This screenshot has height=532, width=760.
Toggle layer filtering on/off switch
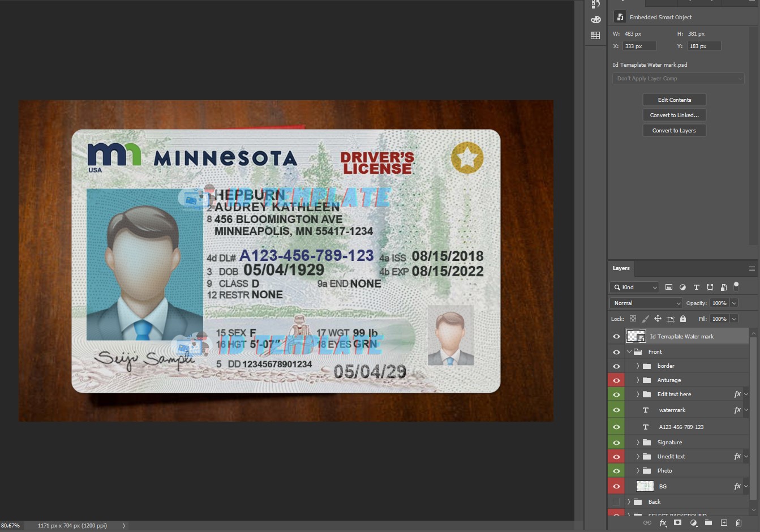[736, 286]
